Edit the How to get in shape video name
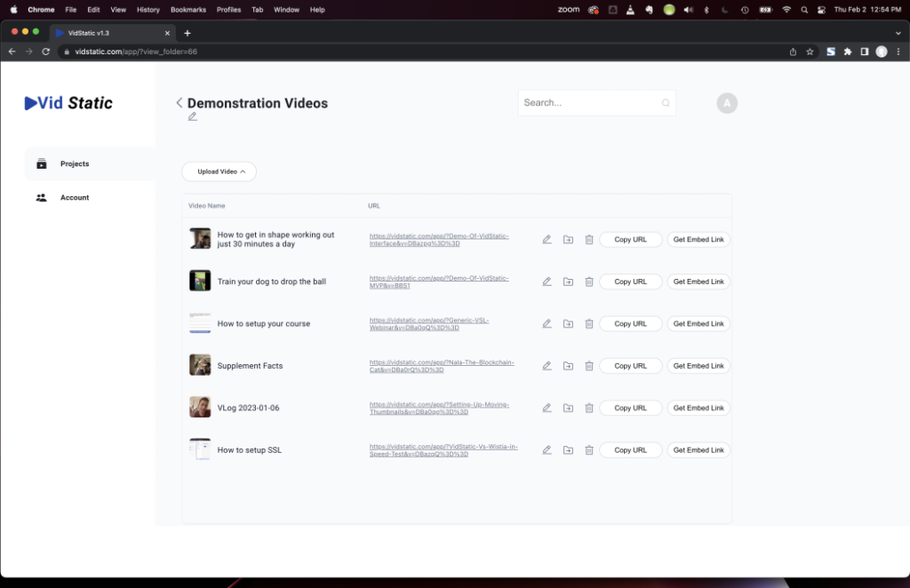Viewport: 910px width, 588px height. coord(547,240)
